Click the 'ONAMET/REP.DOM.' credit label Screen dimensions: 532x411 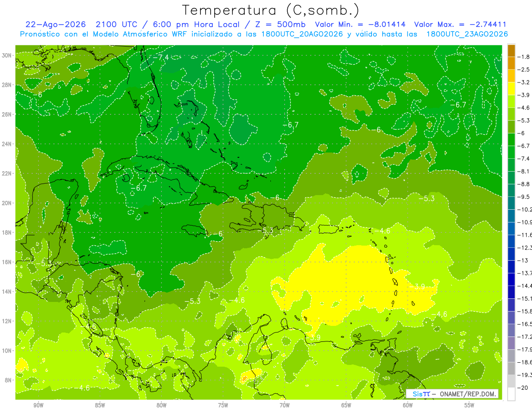pyautogui.click(x=467, y=394)
